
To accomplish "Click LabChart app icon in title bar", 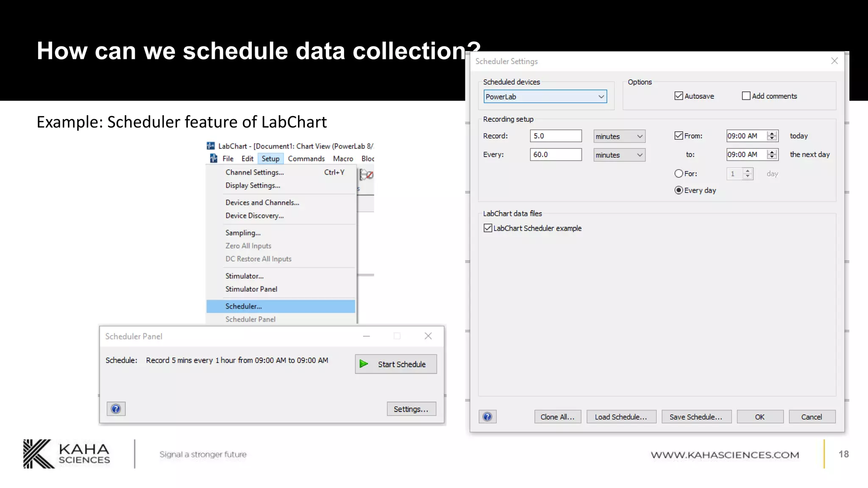I will pyautogui.click(x=210, y=146).
